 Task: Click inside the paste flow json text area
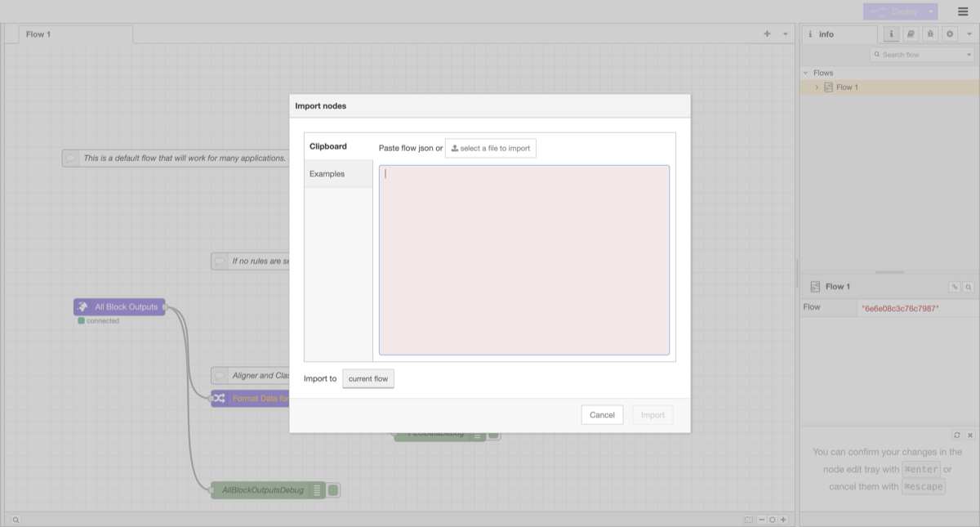(x=523, y=258)
